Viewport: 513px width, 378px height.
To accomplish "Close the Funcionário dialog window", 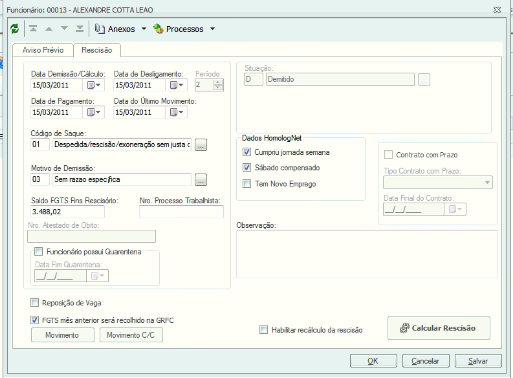I will click(x=497, y=10).
